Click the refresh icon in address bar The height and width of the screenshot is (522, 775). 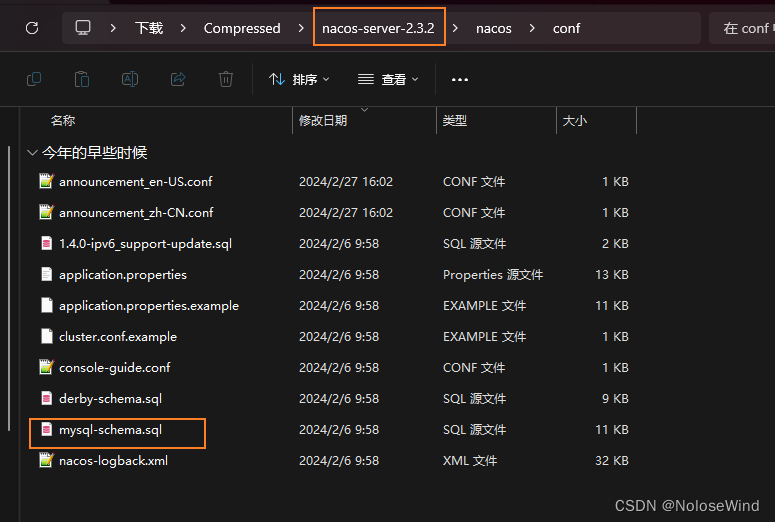32,28
